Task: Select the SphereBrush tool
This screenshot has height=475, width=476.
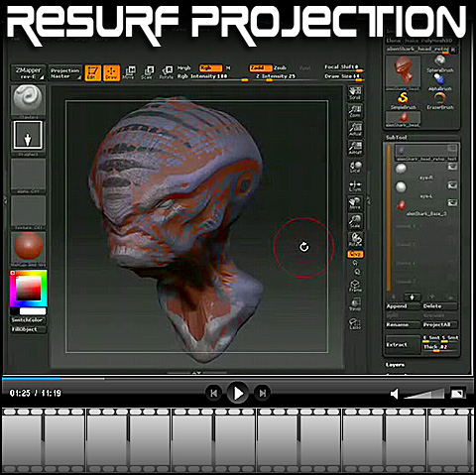Action: [x=440, y=63]
